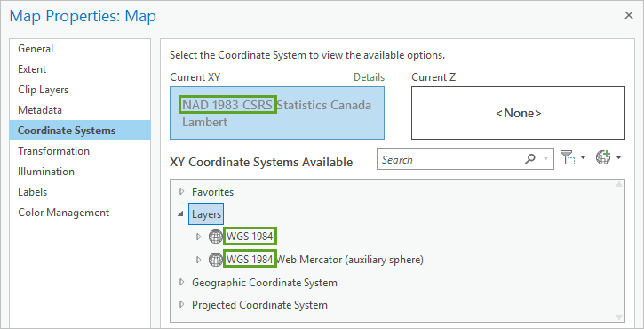
Task: Select the Layers tree item
Action: (x=206, y=214)
